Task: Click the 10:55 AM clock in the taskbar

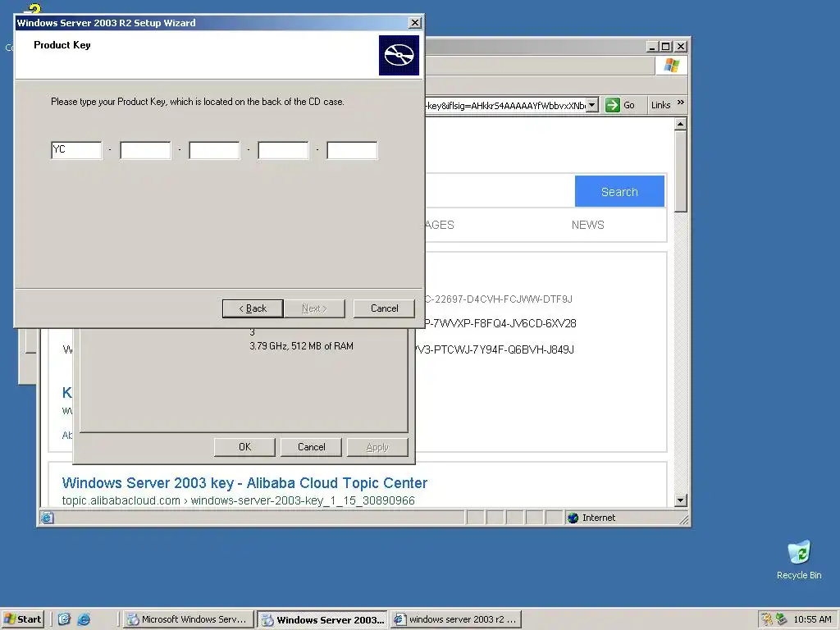Action: (812, 619)
